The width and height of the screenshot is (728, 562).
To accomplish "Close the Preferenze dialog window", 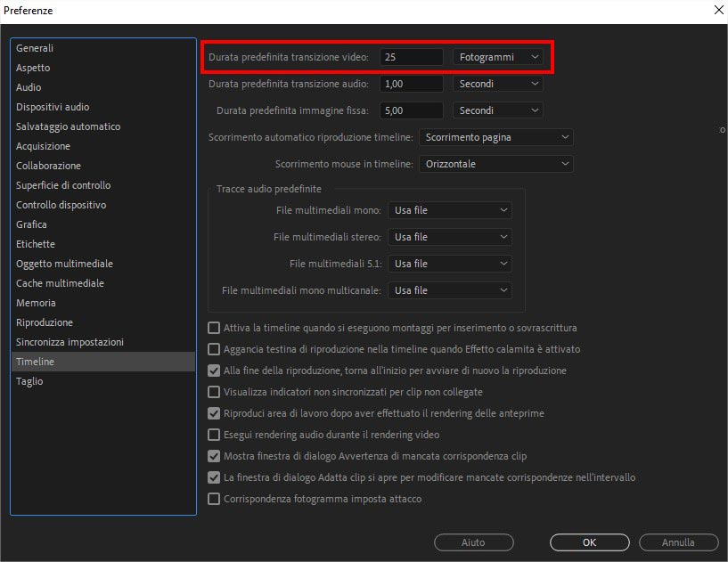I will pyautogui.click(x=718, y=10).
